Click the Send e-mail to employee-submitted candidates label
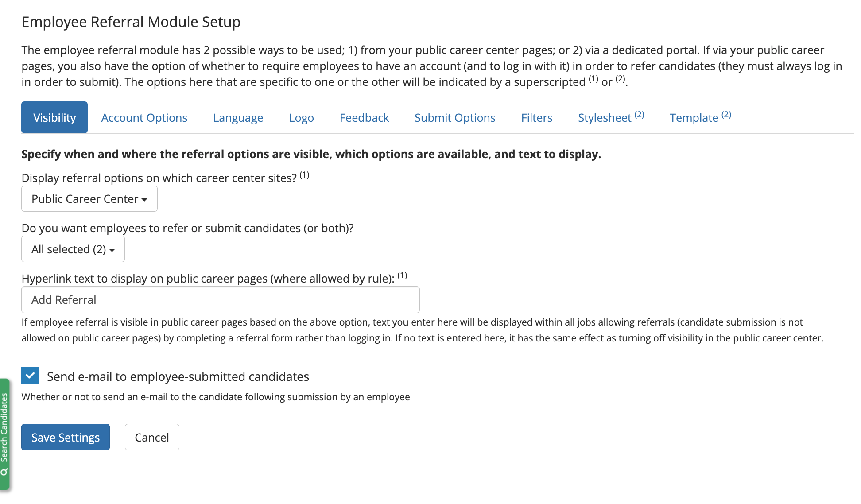The width and height of the screenshot is (861, 504). click(x=178, y=376)
